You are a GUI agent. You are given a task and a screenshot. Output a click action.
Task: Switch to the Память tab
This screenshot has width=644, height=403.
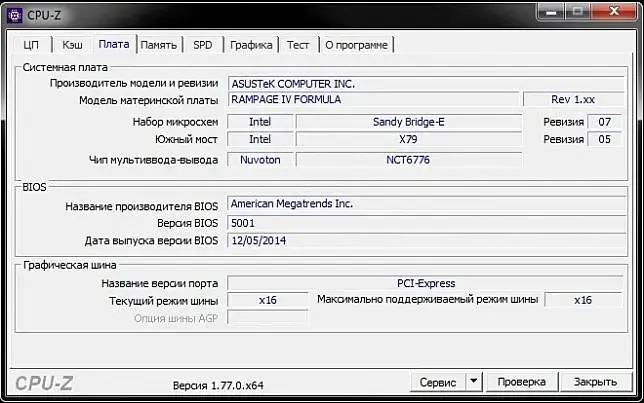point(159,45)
